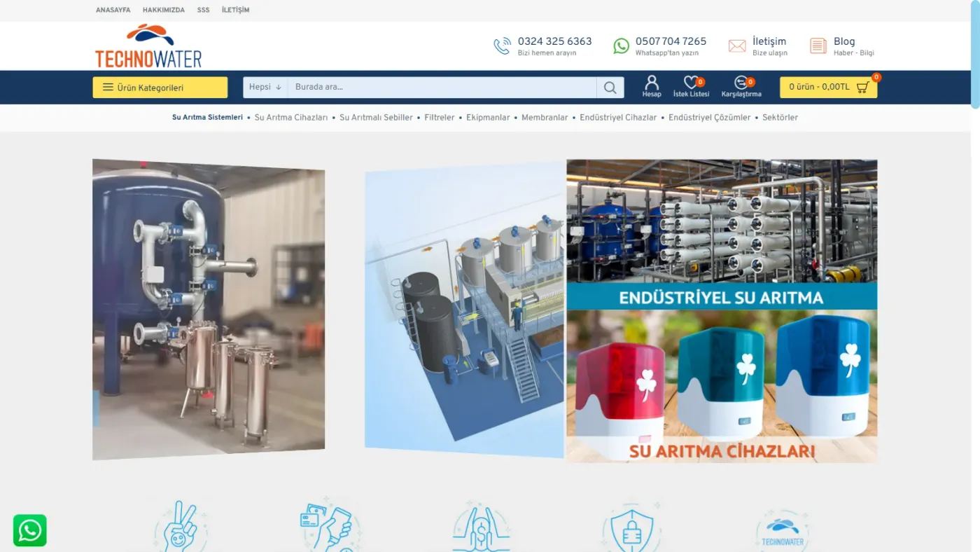Screen dimensions: 980x552
Task: Select Ekipmanlar category
Action: 488,118
